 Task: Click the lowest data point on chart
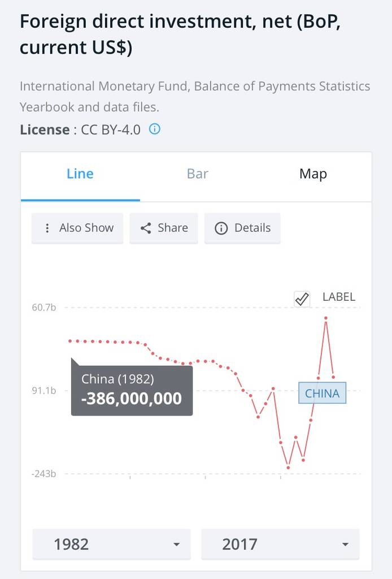[288, 468]
